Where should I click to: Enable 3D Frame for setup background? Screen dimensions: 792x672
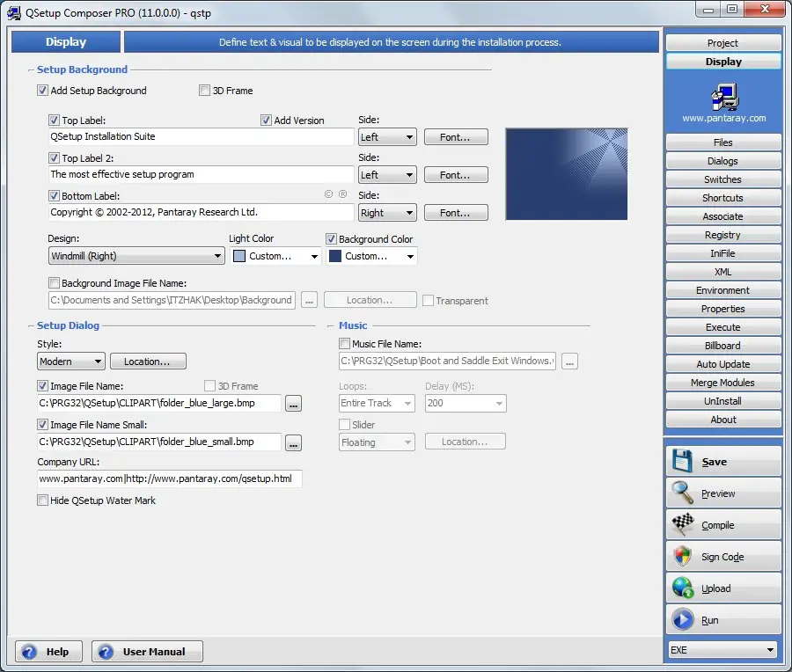click(204, 91)
